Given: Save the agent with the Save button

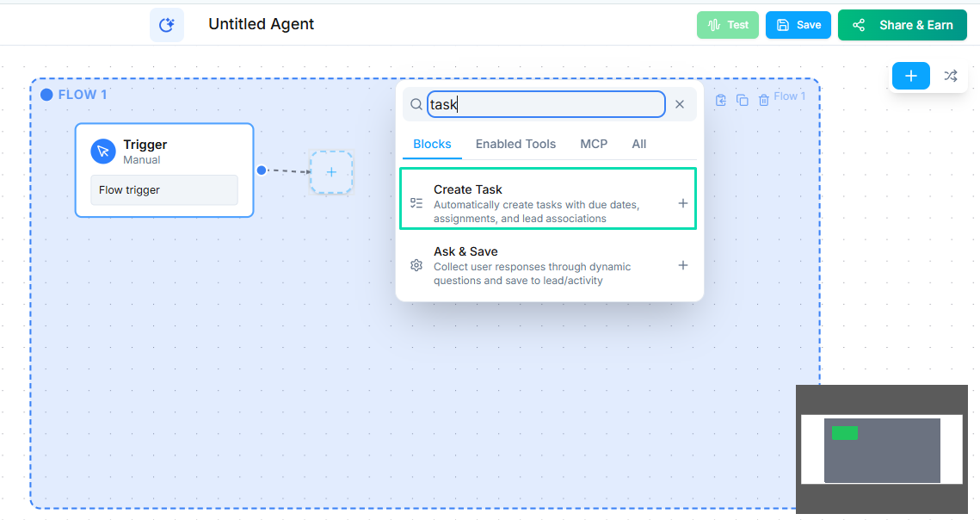Looking at the screenshot, I should click(798, 24).
